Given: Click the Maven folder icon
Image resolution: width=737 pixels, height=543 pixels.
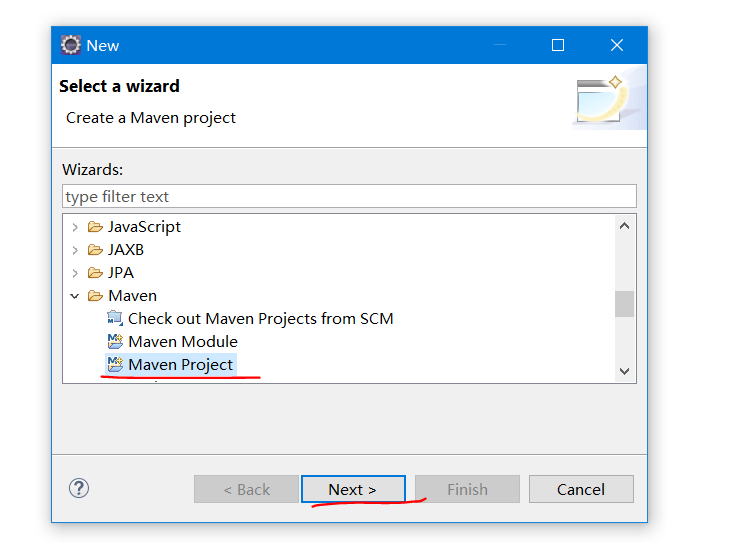Looking at the screenshot, I should point(95,296).
